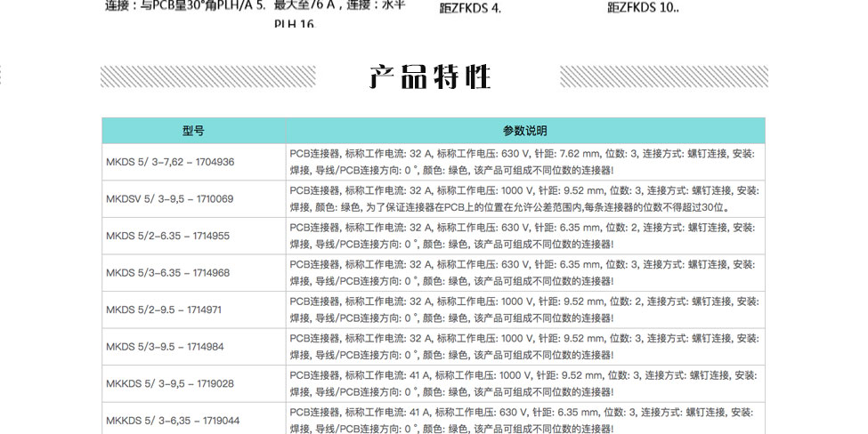Click model cell MKDSV 5/ 3-9,5 - 1710069

(169, 199)
